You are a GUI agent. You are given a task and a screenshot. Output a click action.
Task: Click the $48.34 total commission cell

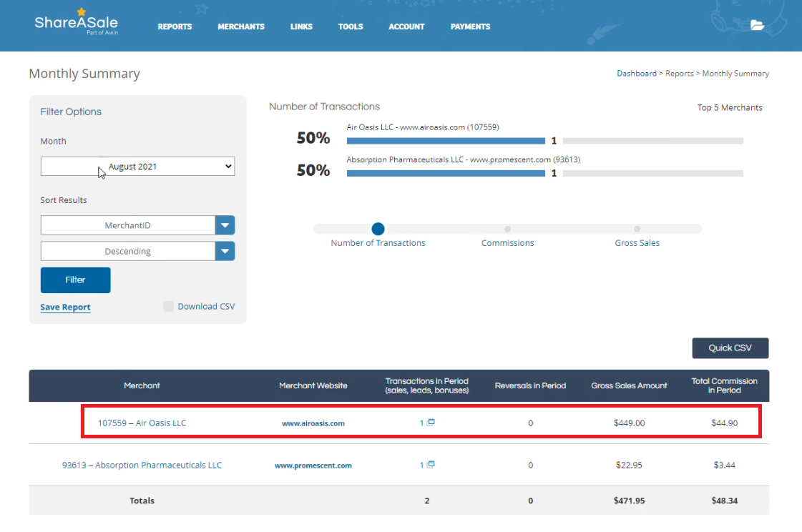coord(724,501)
